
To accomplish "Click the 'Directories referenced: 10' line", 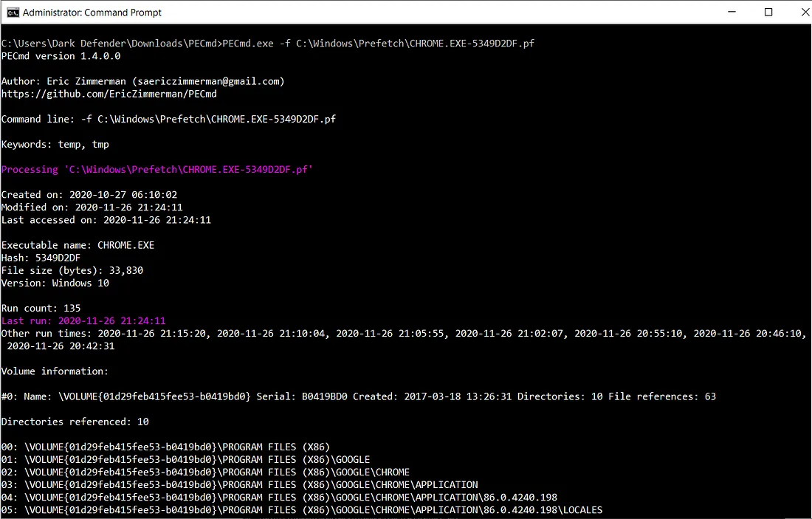I will [75, 422].
